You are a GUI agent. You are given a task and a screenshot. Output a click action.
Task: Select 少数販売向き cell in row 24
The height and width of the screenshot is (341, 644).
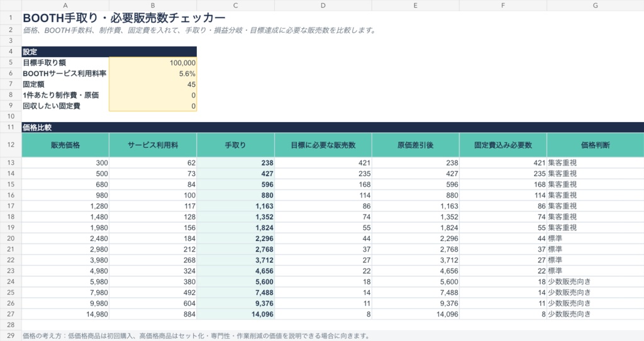coord(595,282)
